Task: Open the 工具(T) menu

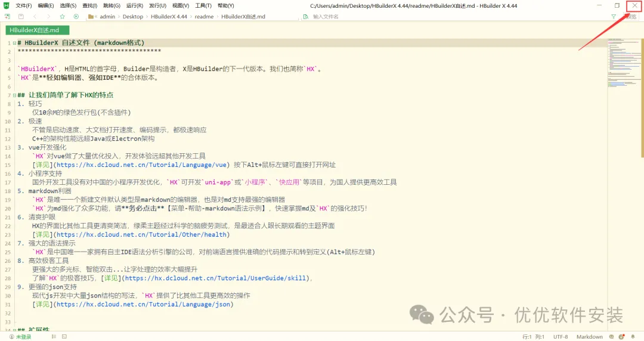Action: click(x=203, y=6)
